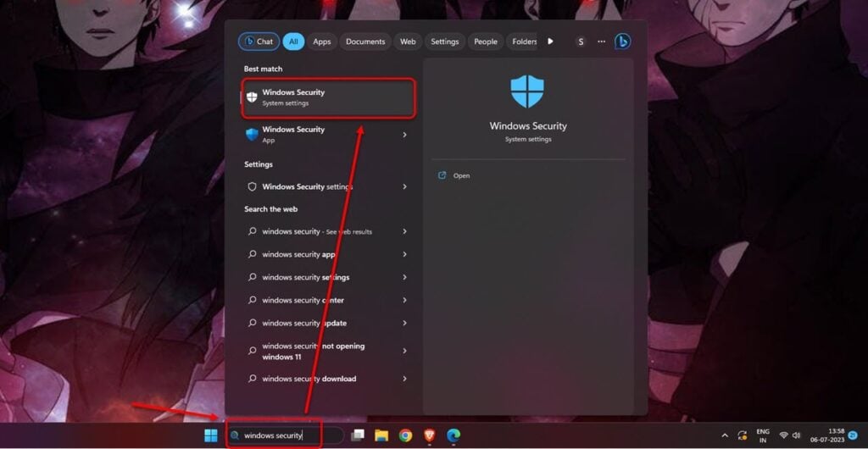
Task: Open Bing Chat tab in search
Action: [x=259, y=42]
